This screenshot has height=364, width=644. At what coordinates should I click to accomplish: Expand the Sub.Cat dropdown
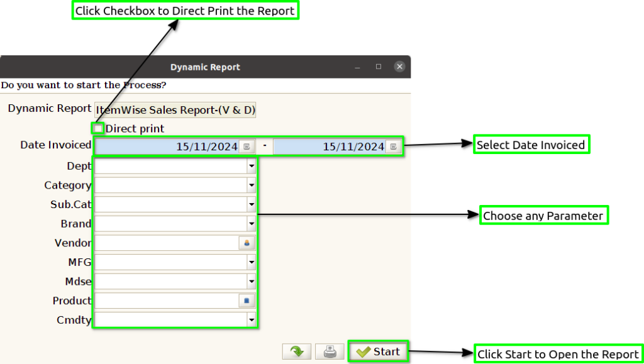(x=252, y=205)
